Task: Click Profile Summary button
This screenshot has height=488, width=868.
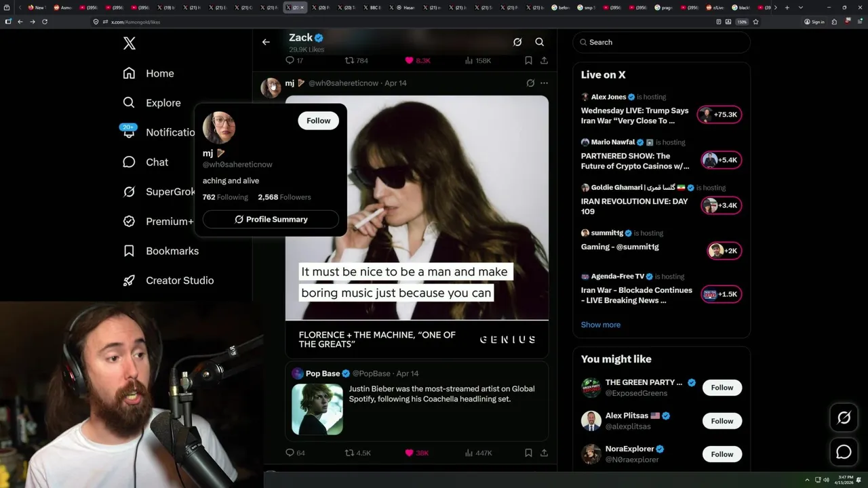Action: [x=271, y=220]
